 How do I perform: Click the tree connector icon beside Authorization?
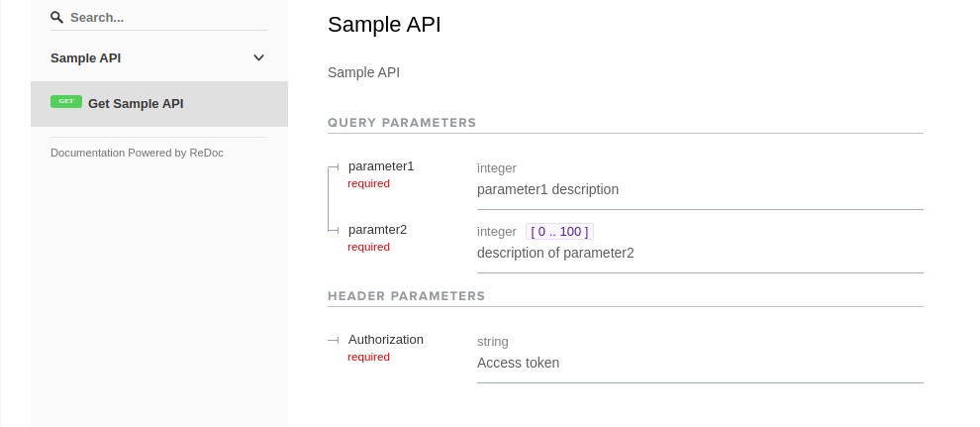334,340
